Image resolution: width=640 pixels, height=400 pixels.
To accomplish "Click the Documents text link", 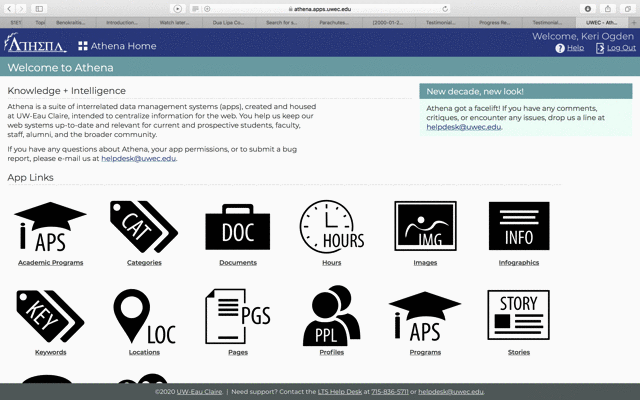I will [238, 262].
